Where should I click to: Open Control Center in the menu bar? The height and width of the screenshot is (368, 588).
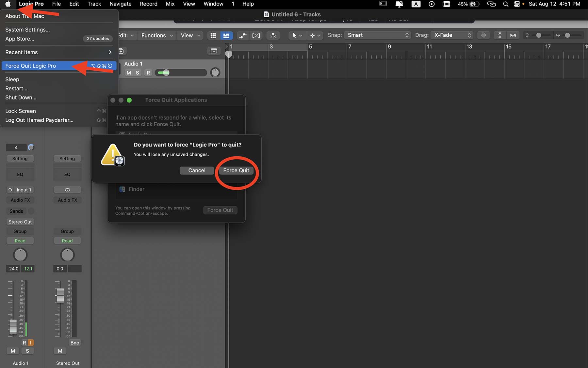tap(517, 4)
